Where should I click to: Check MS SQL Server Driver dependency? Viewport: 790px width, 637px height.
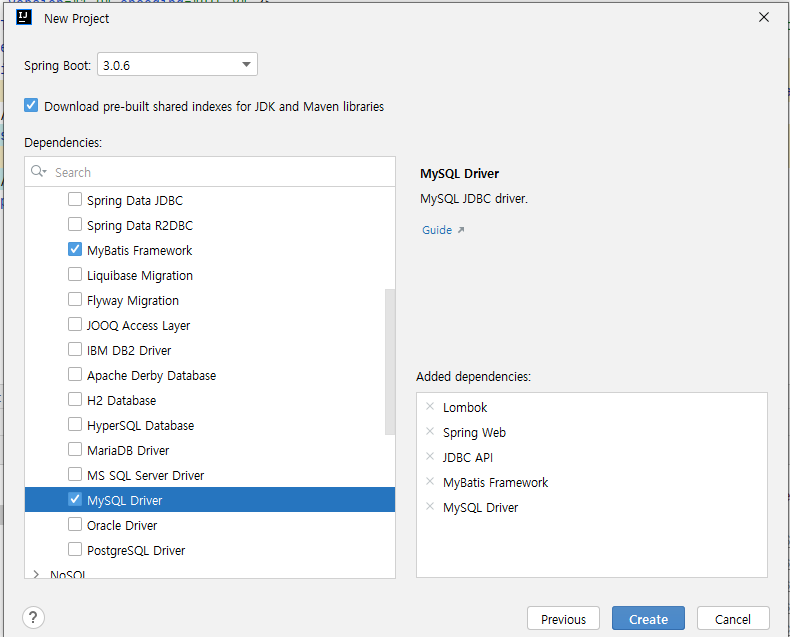[75, 474]
